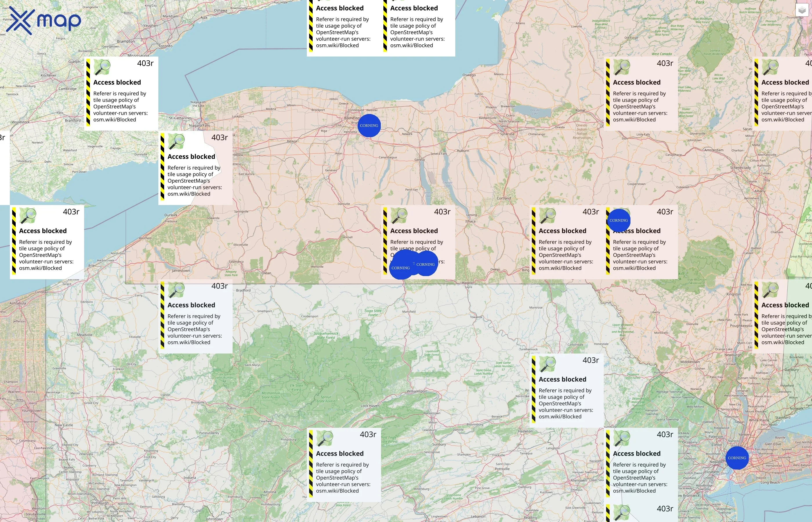This screenshot has width=812, height=522.
Task: Click the 'Rome' map label
Action: tap(580, 110)
